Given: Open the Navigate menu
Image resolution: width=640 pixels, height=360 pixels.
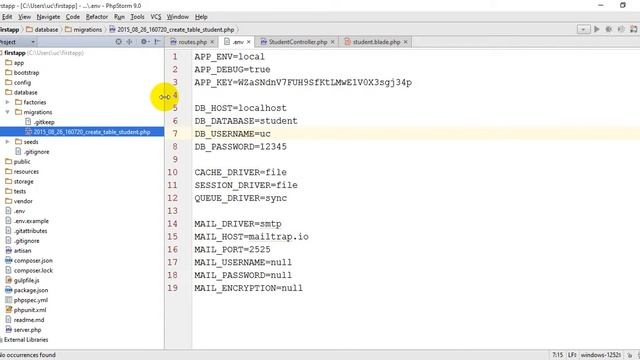Looking at the screenshot, I should [48, 17].
